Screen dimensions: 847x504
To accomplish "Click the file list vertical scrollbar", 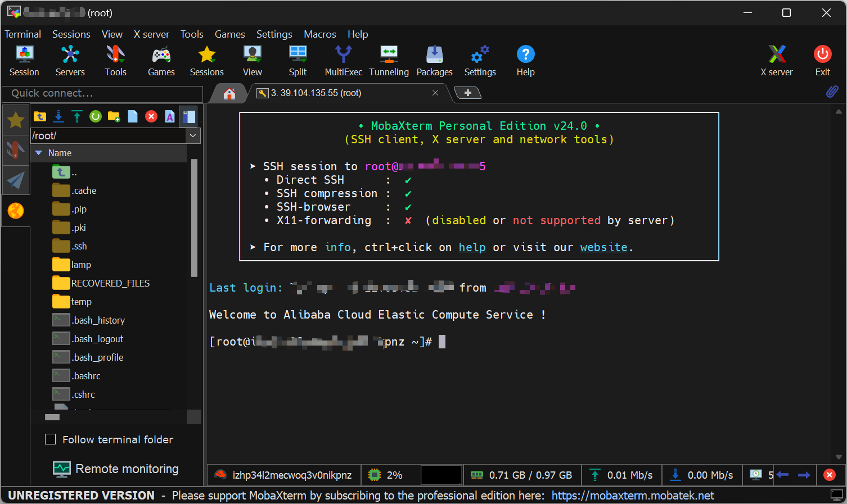I will pos(194,218).
